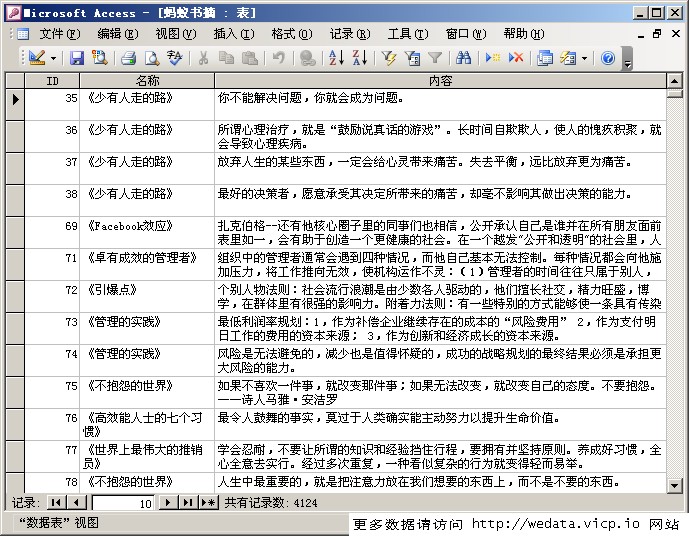
Task: Go to first record navigation button
Action: click(x=56, y=502)
